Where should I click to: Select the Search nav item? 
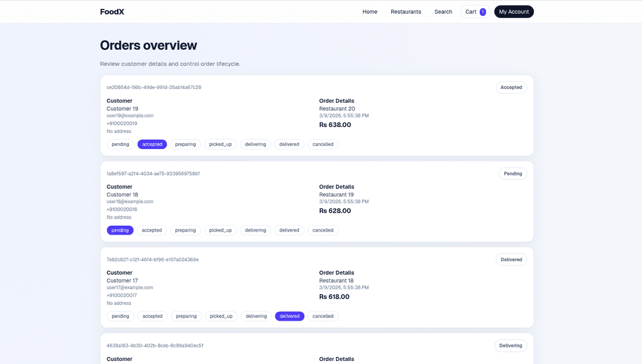(443, 11)
